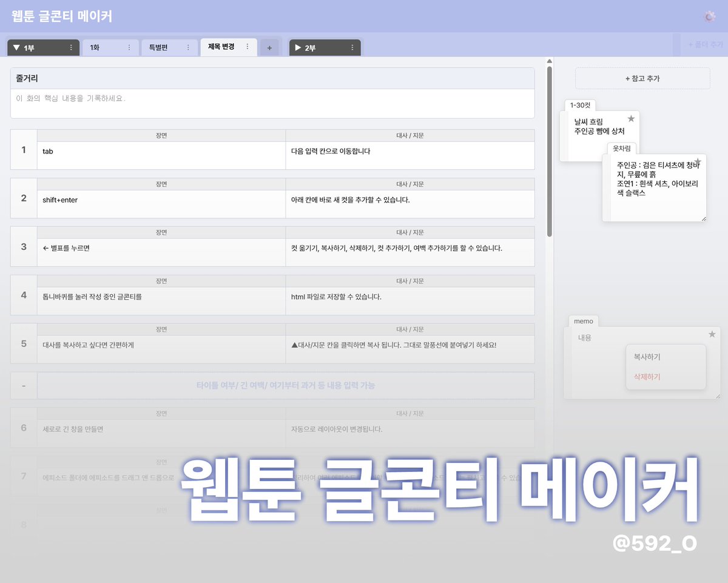This screenshot has height=583, width=728.
Task: Click 1-30컷 note text '날씨 흐림'
Action: pos(588,122)
